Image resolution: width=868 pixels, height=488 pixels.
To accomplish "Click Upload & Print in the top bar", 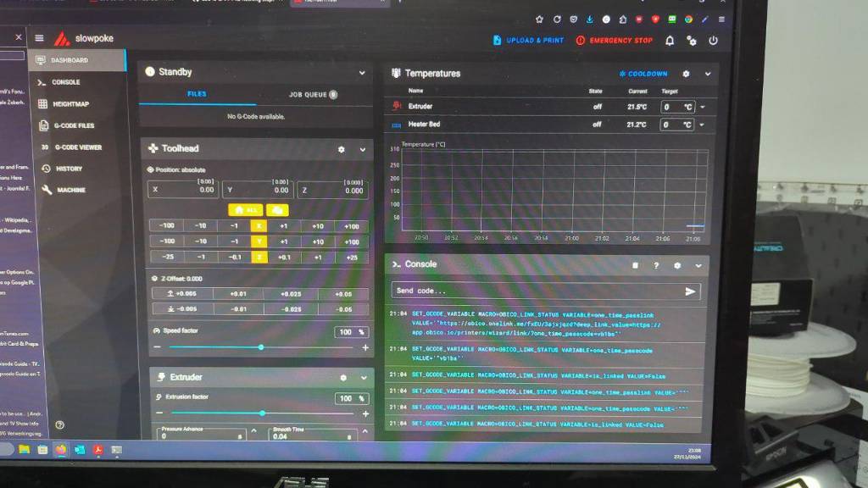I will coord(528,40).
